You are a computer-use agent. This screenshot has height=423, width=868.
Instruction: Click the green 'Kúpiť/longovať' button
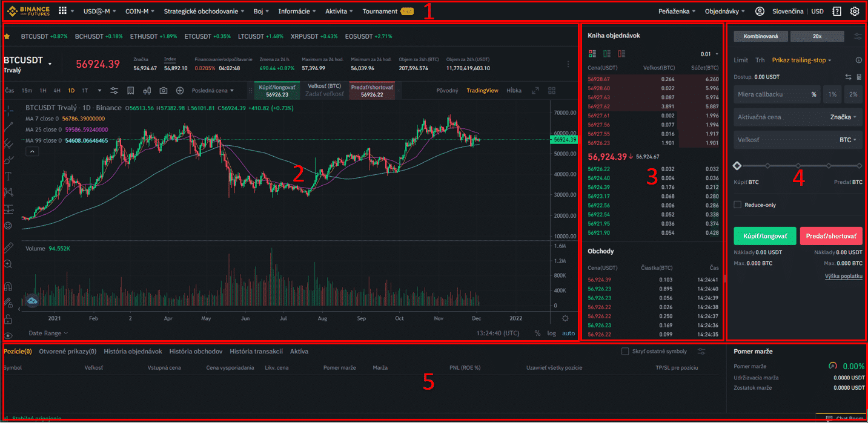[764, 236]
